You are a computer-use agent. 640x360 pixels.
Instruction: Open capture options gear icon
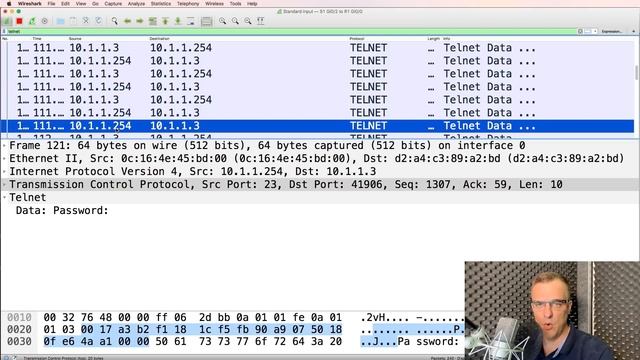(x=44, y=21)
